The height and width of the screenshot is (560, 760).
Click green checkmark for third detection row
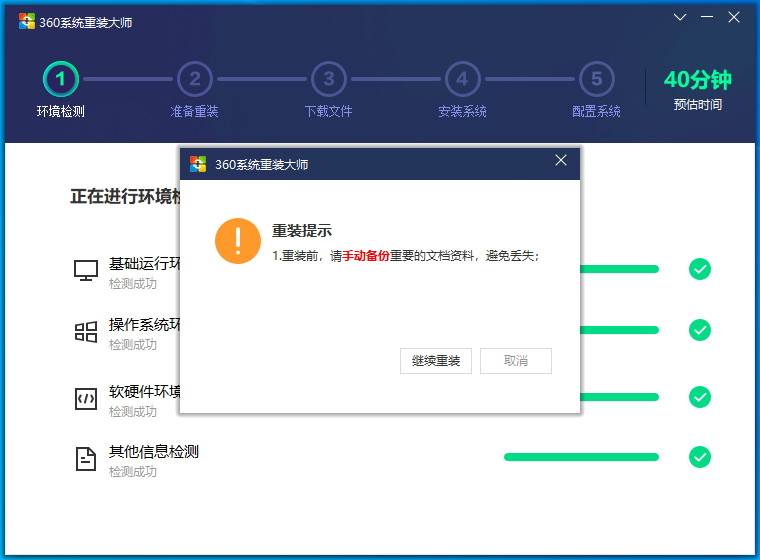700,397
